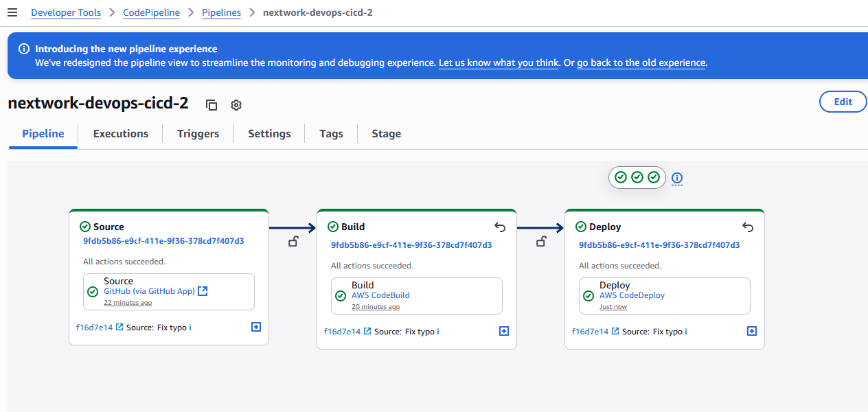Navigate to CodePipeline in breadcrumb
This screenshot has width=868, height=412.
(x=151, y=13)
